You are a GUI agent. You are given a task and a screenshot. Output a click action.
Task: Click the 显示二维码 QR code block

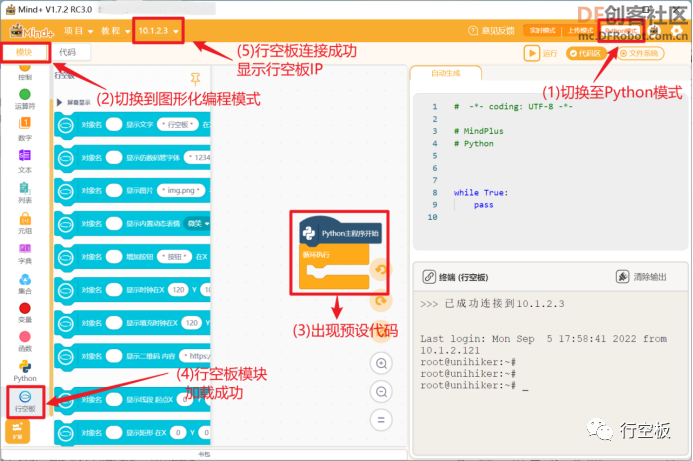pos(133,356)
